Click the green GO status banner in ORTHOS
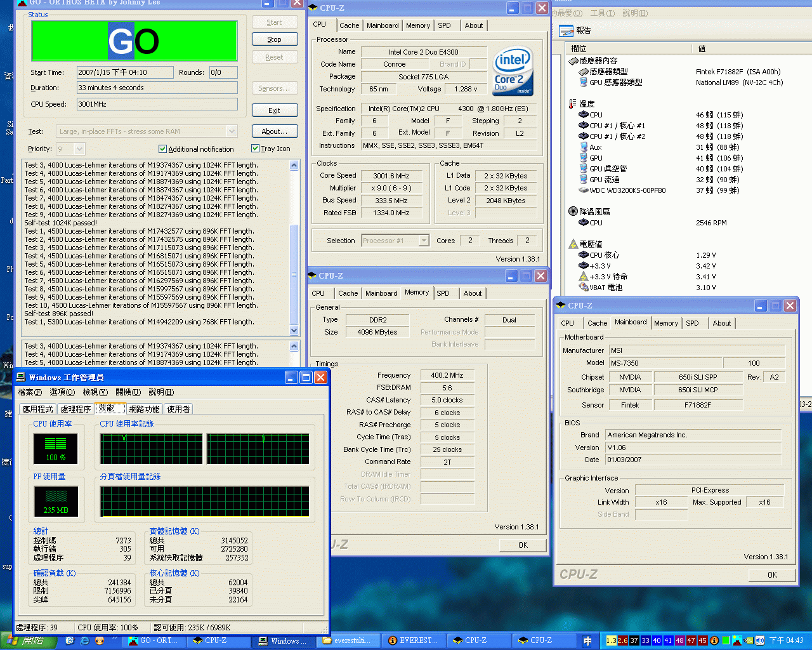Viewport: 812px width, 650px height. coord(134,41)
